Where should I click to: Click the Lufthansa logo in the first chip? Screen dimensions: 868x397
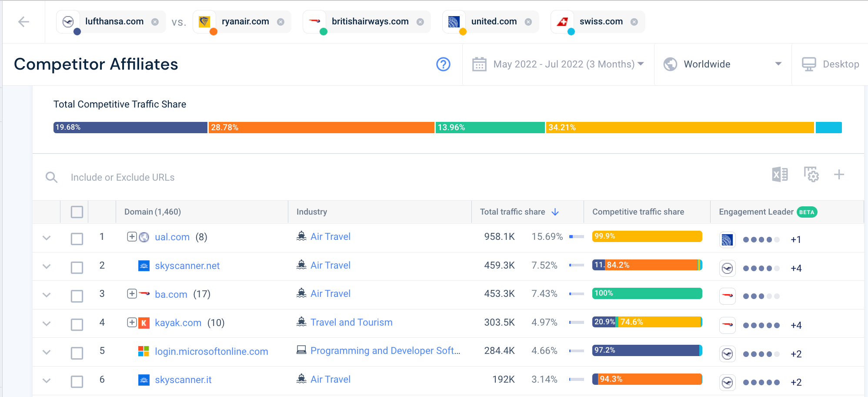tap(68, 21)
